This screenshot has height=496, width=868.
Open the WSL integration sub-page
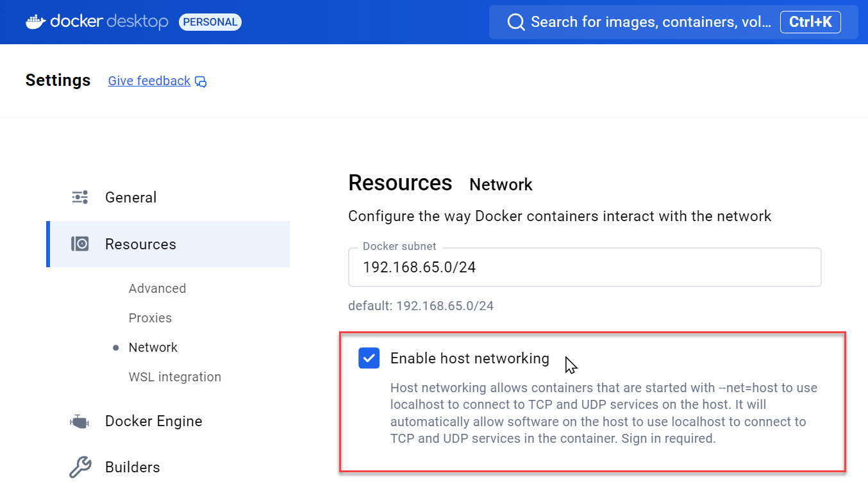(174, 377)
